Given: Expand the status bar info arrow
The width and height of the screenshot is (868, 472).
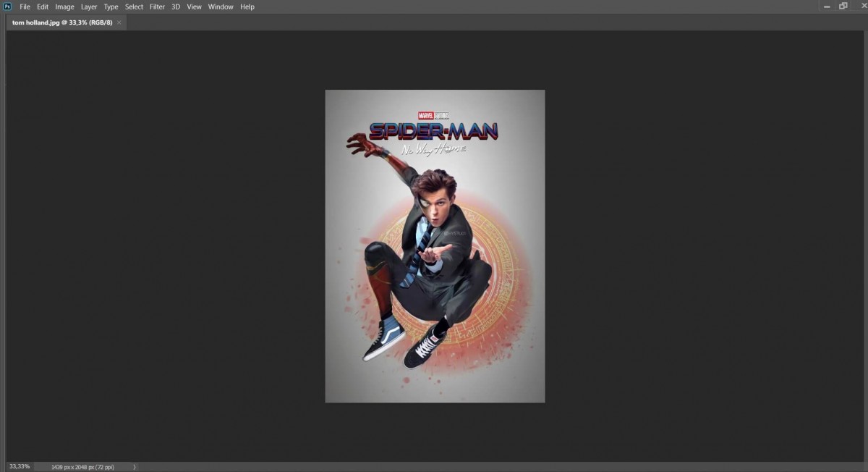Looking at the screenshot, I should (x=134, y=467).
